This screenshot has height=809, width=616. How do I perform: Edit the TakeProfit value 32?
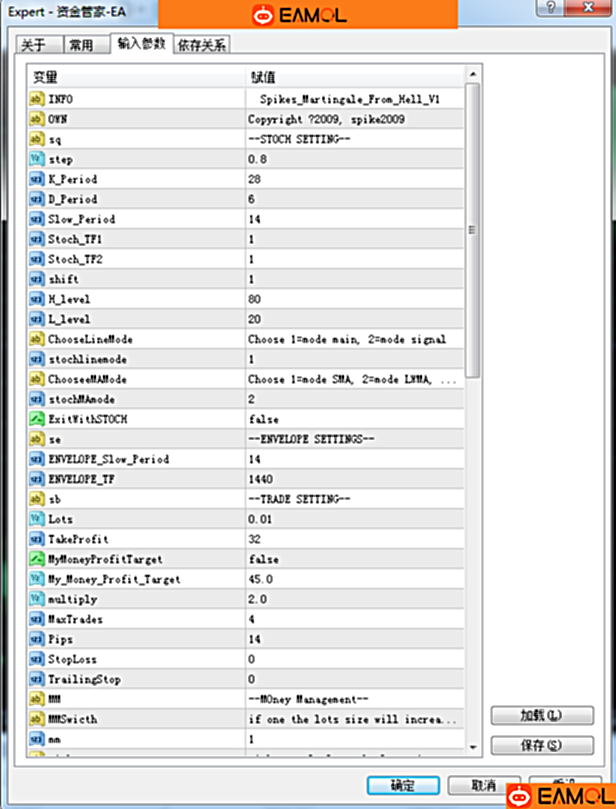(355, 539)
